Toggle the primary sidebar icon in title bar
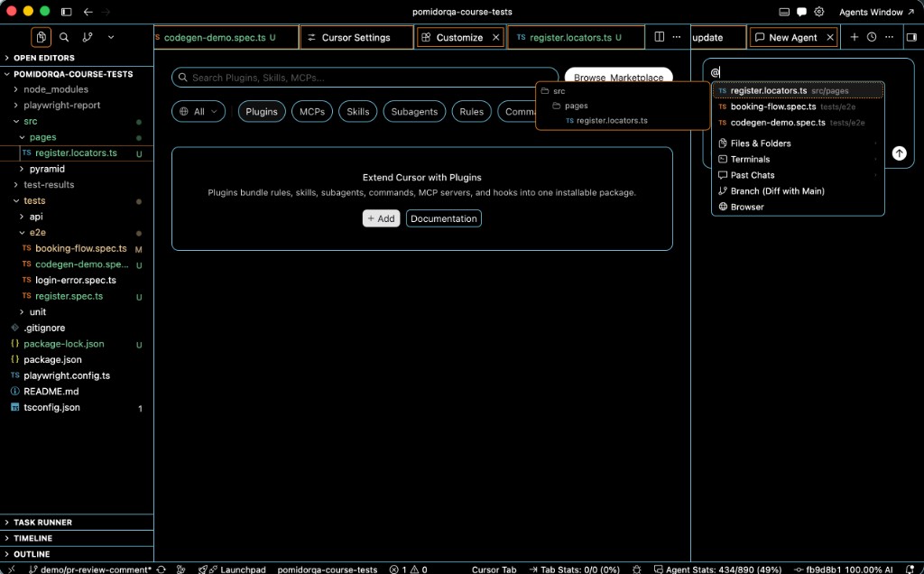This screenshot has width=924, height=574. [x=66, y=12]
